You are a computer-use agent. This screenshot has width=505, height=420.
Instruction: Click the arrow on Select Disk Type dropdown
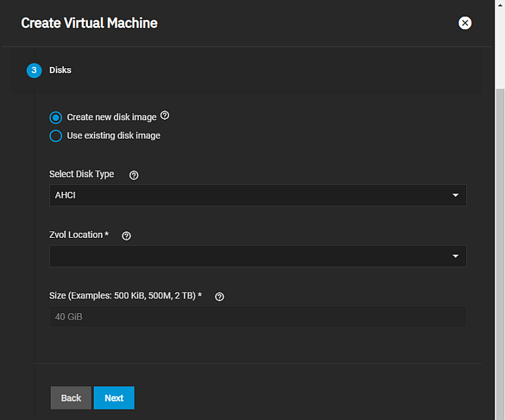[x=455, y=196]
